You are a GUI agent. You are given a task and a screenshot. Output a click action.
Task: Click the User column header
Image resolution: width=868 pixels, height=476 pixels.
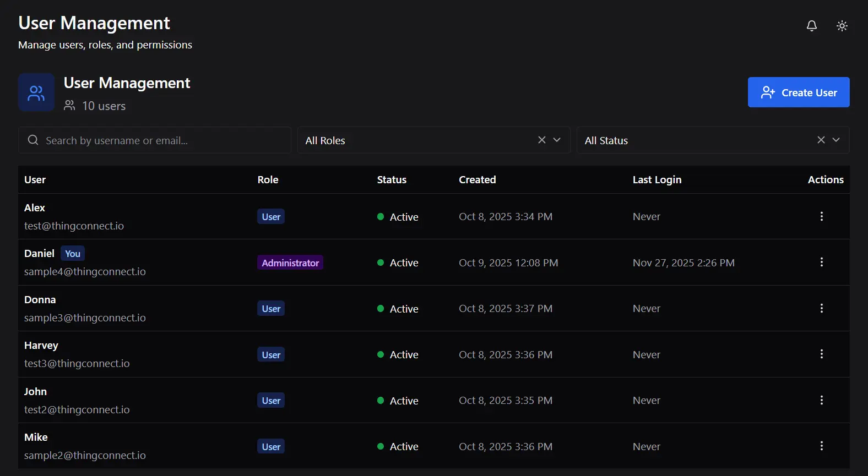(x=35, y=180)
